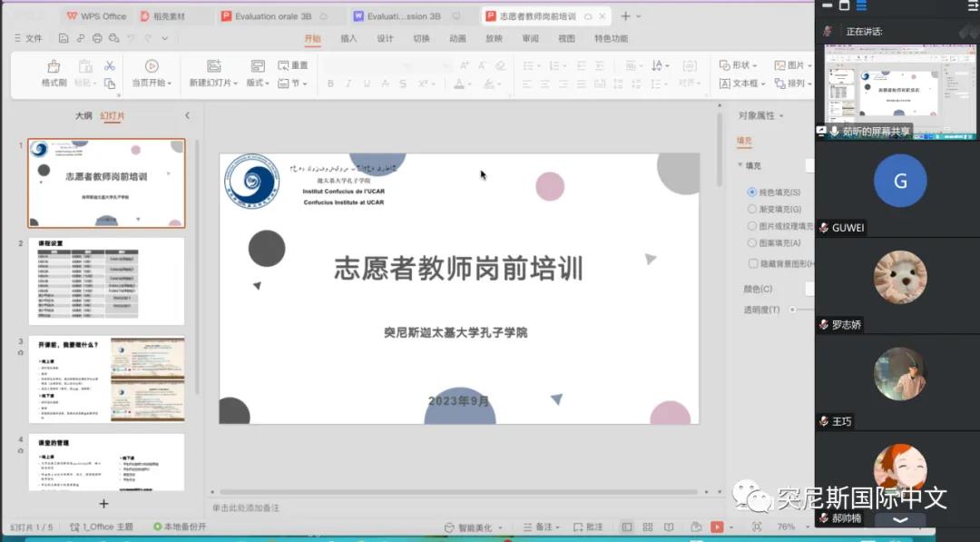Open the 版式 layout dropdown
The image size is (980, 542).
258,83
